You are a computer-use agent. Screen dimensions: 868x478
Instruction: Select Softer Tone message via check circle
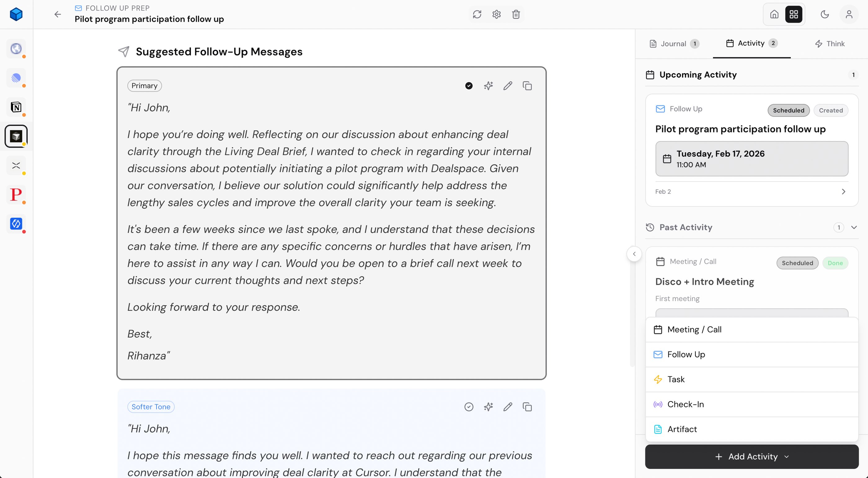click(x=469, y=407)
